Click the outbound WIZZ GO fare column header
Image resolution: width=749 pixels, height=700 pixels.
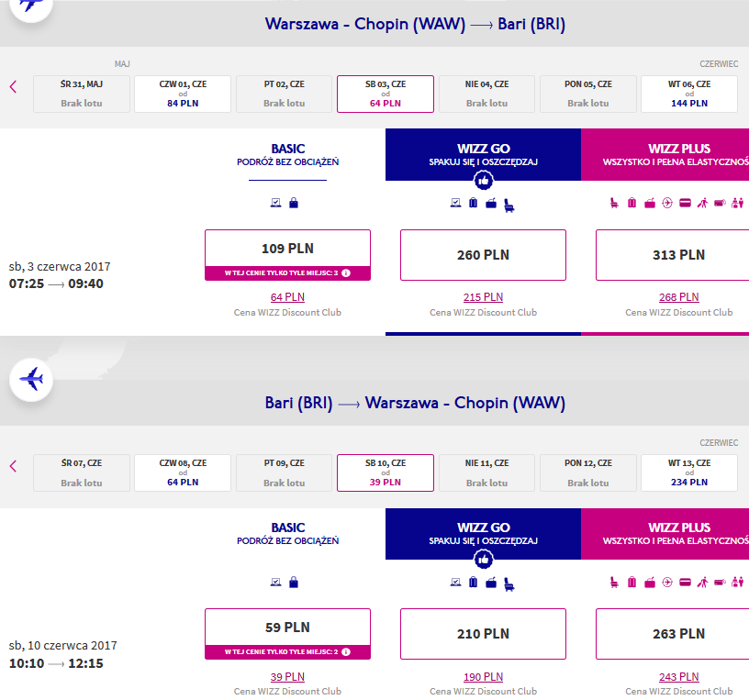pos(483,155)
